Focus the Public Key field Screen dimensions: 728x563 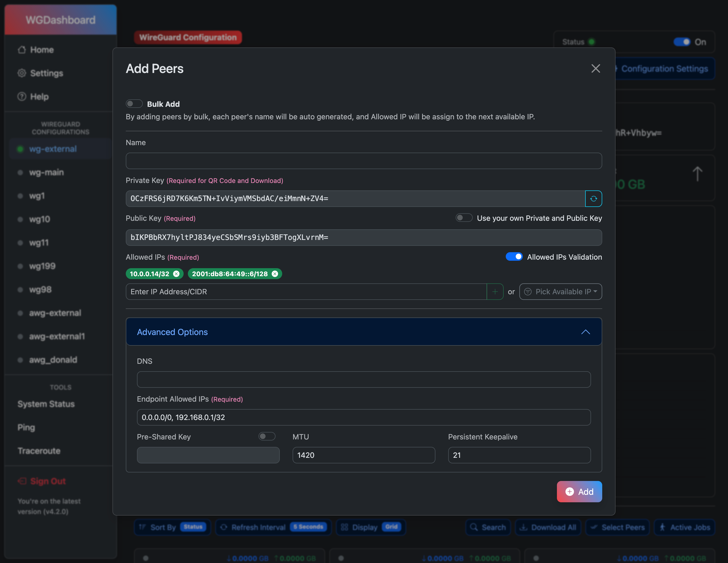[x=364, y=238]
